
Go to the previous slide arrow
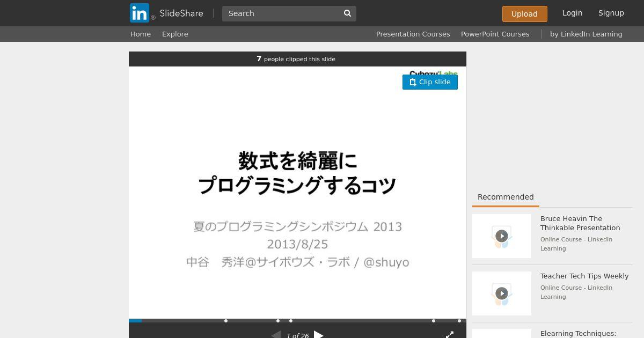[276, 335]
